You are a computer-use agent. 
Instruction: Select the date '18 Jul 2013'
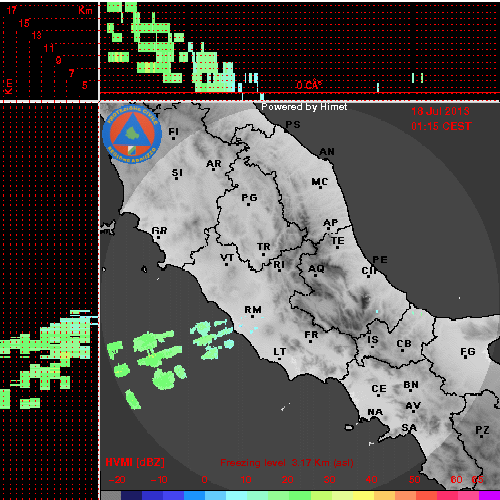(x=440, y=111)
